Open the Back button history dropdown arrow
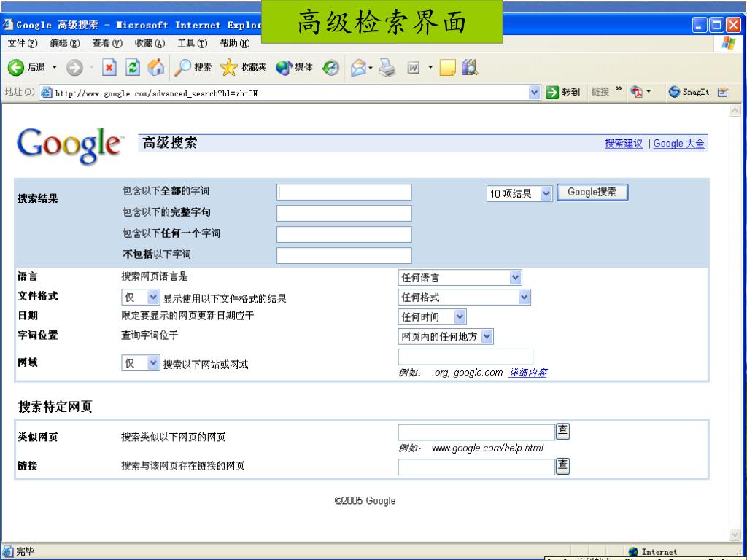The width and height of the screenshot is (747, 560). 54,68
